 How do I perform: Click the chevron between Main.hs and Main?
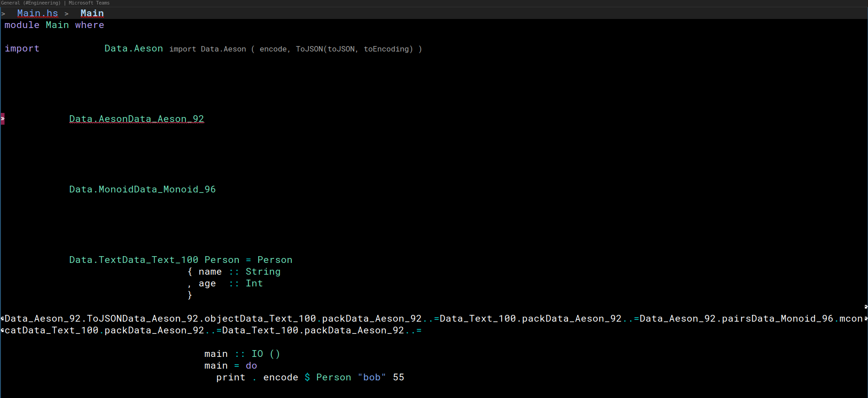tap(66, 14)
